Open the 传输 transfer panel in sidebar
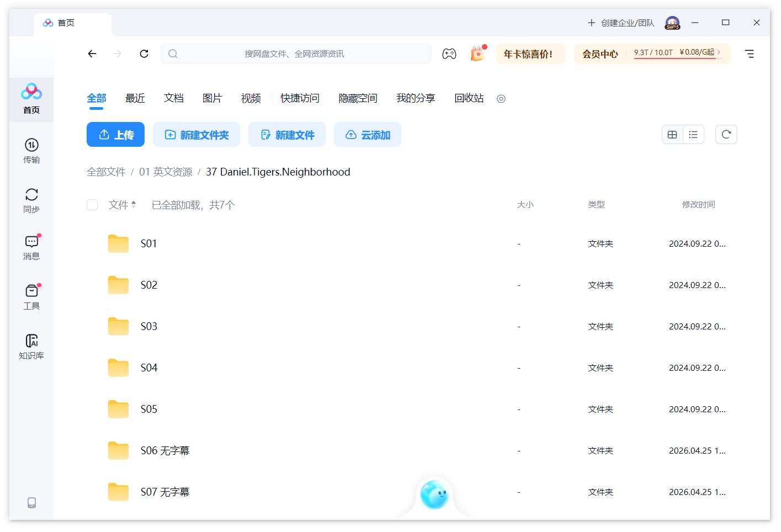 click(31, 151)
